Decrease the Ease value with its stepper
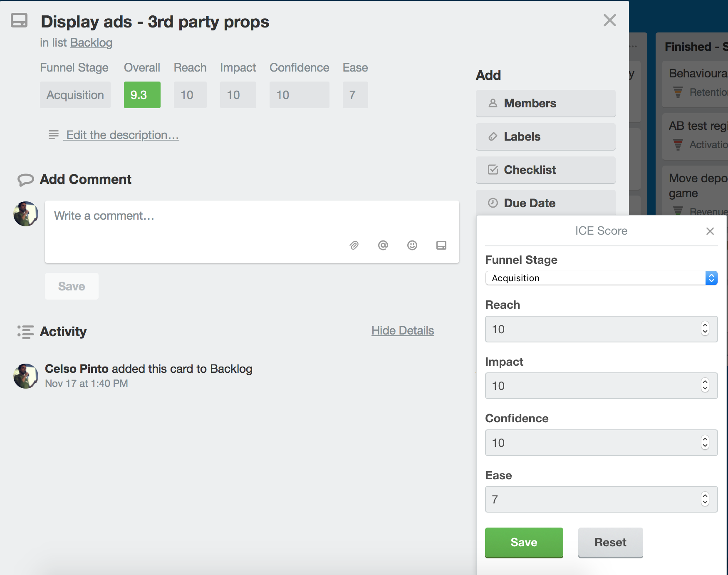The height and width of the screenshot is (575, 728). pyautogui.click(x=704, y=503)
